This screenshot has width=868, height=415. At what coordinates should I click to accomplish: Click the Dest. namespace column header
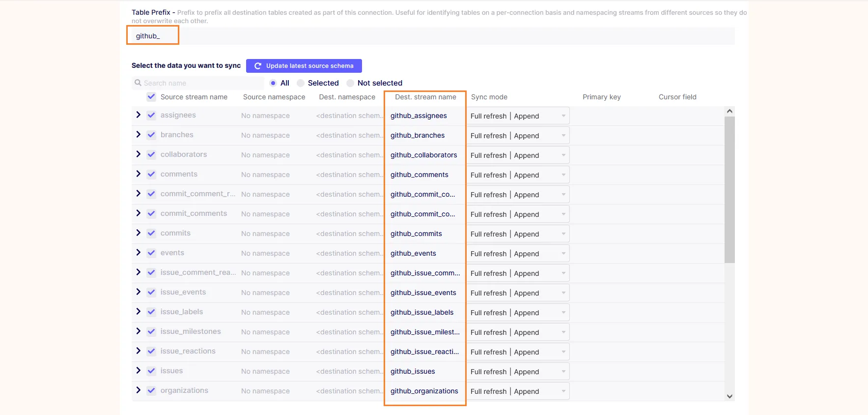[347, 97]
